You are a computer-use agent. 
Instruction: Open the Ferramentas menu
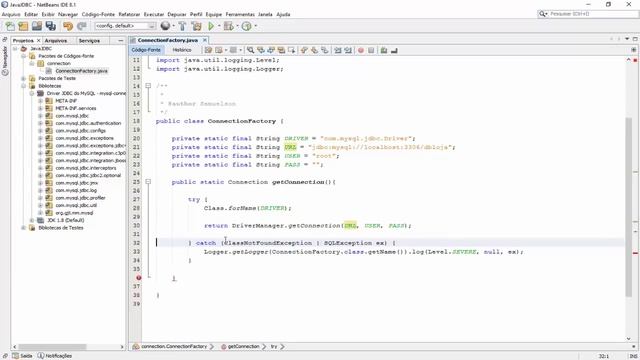tap(240, 14)
